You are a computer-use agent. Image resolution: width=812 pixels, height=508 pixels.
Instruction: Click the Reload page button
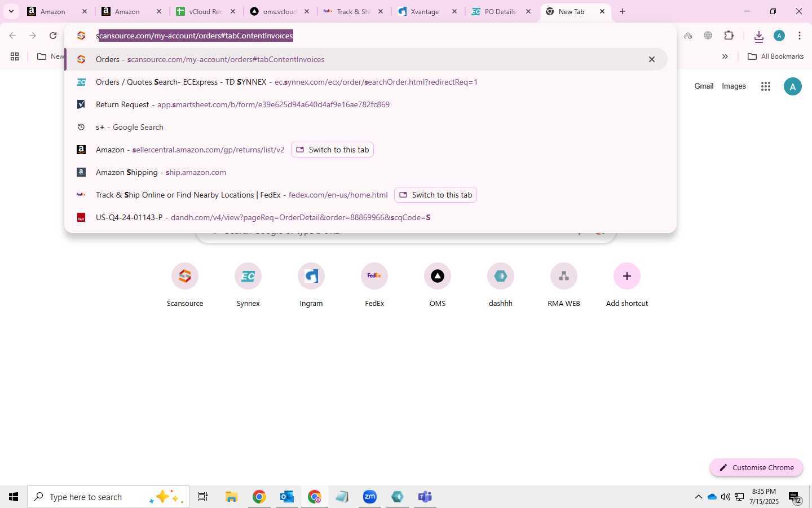point(53,36)
